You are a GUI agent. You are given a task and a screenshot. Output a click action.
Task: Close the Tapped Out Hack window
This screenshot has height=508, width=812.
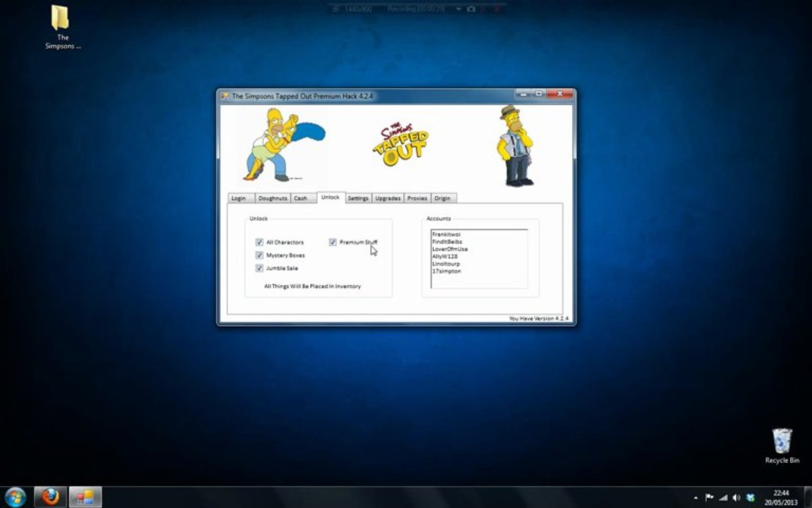pos(560,94)
